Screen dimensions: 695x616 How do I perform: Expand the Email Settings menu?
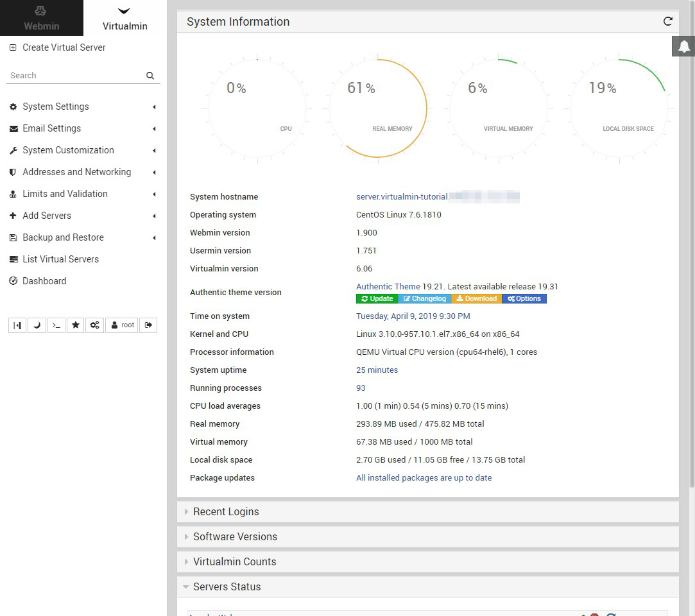pyautogui.click(x=82, y=128)
